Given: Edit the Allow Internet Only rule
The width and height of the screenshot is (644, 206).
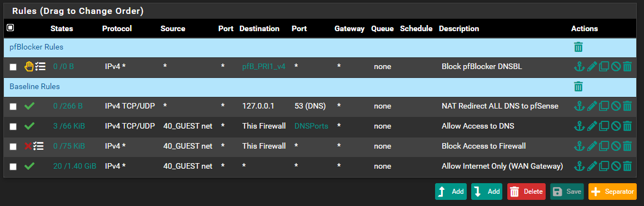Looking at the screenshot, I should click(x=591, y=166).
